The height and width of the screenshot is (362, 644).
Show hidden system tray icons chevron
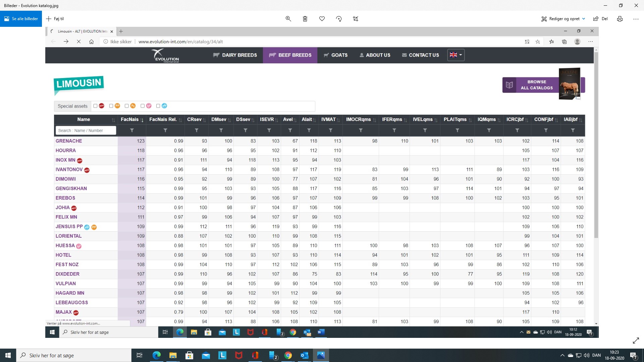tap(562, 355)
